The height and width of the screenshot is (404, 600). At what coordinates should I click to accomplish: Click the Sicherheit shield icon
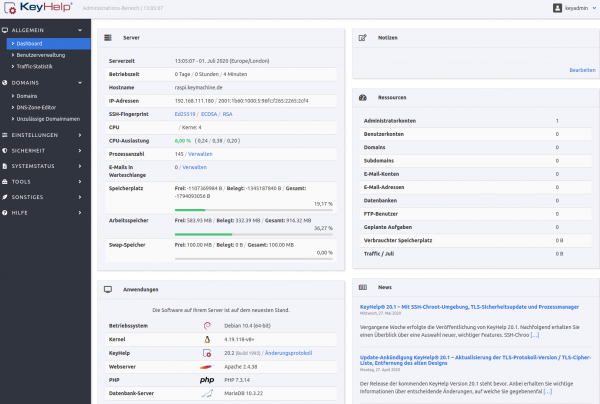tap(5, 151)
